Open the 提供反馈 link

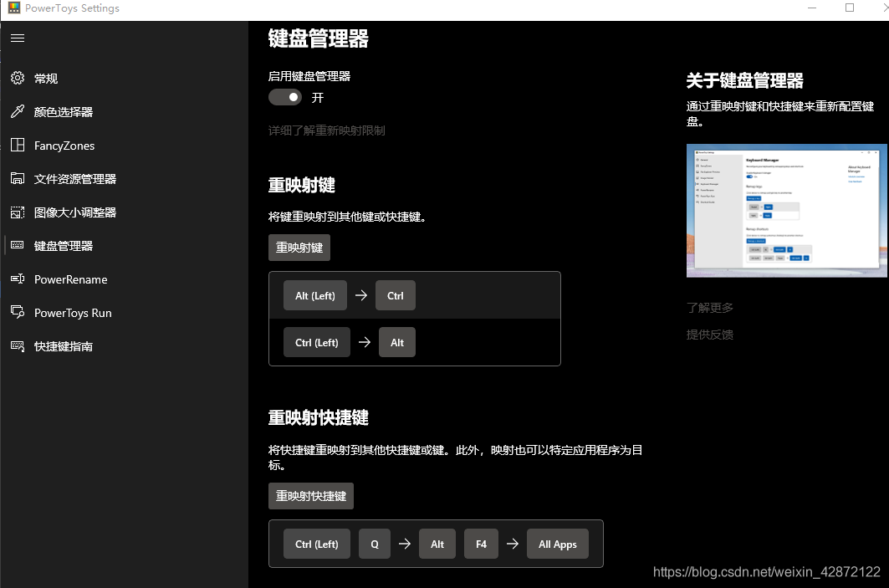[x=710, y=335]
